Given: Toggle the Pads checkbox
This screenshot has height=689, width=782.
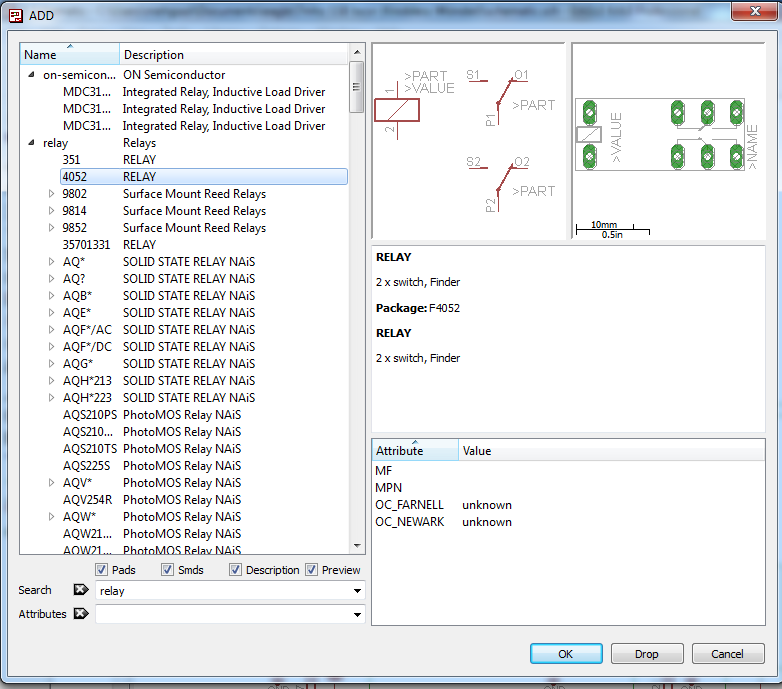Looking at the screenshot, I should pyautogui.click(x=102, y=570).
